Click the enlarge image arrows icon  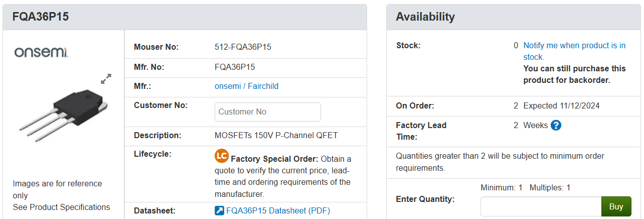(x=106, y=79)
